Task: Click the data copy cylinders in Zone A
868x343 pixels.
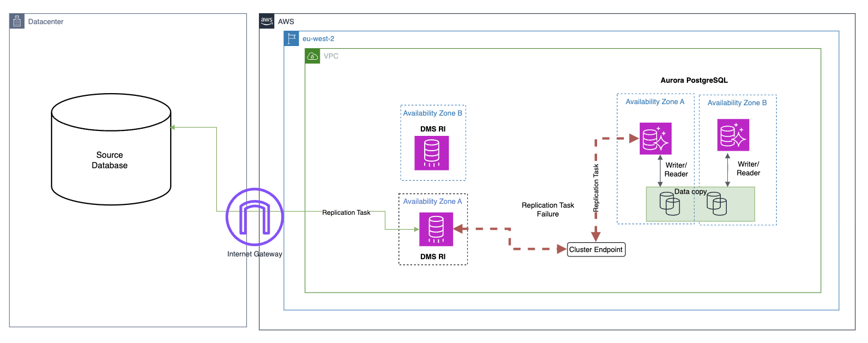Action: (670, 204)
